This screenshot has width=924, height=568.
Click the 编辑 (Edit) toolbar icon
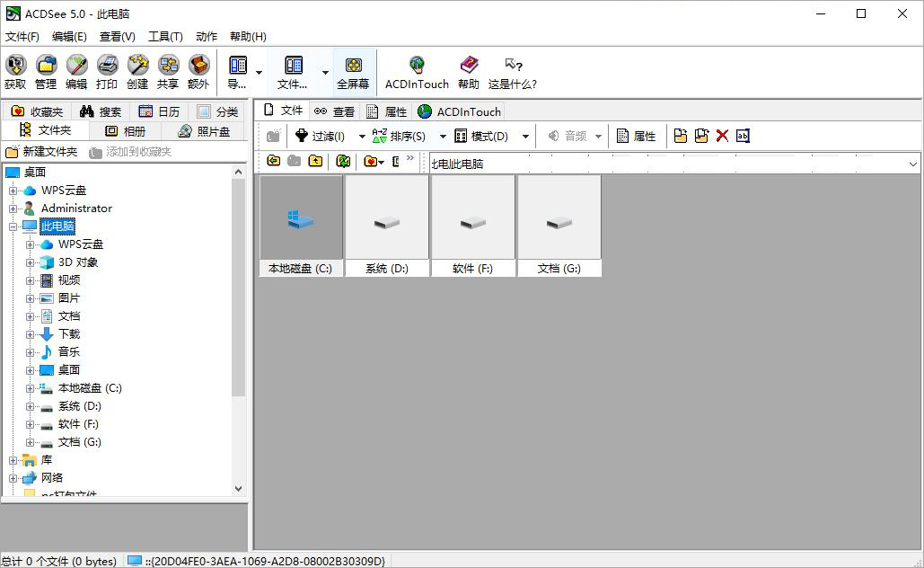[x=76, y=72]
